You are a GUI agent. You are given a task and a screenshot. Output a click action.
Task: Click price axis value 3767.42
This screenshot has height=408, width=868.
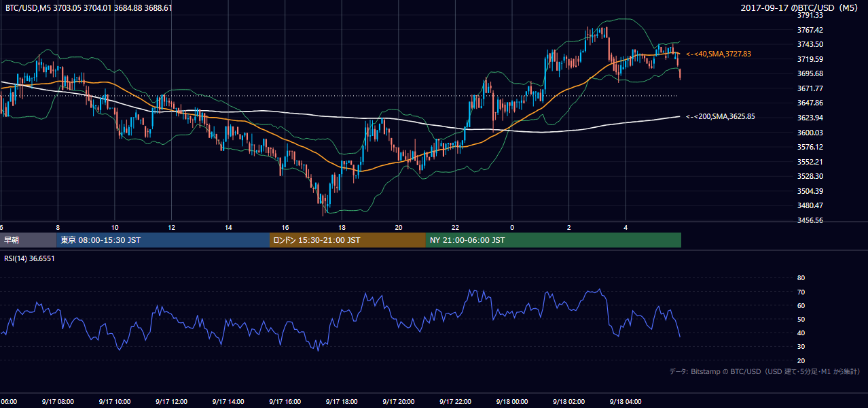[810, 30]
